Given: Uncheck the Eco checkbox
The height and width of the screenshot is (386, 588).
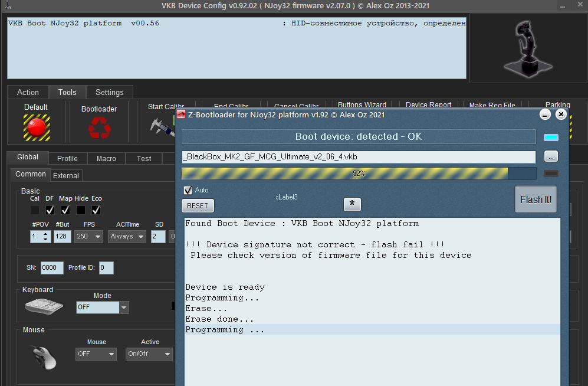Looking at the screenshot, I should [96, 210].
